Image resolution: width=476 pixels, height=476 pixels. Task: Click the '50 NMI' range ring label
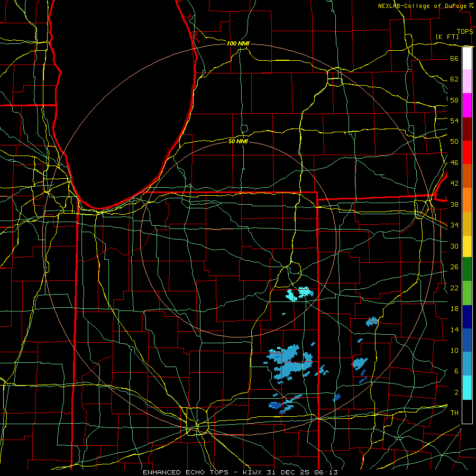click(x=239, y=141)
